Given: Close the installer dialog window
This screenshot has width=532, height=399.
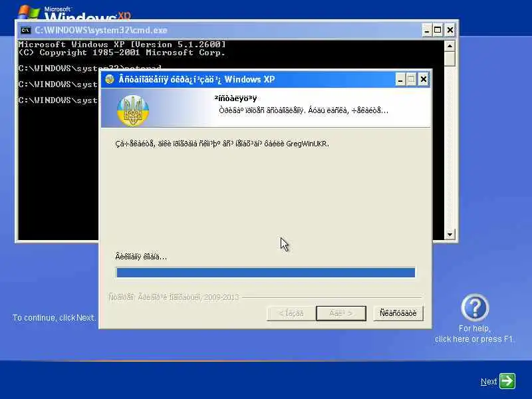Looking at the screenshot, I should coord(424,79).
